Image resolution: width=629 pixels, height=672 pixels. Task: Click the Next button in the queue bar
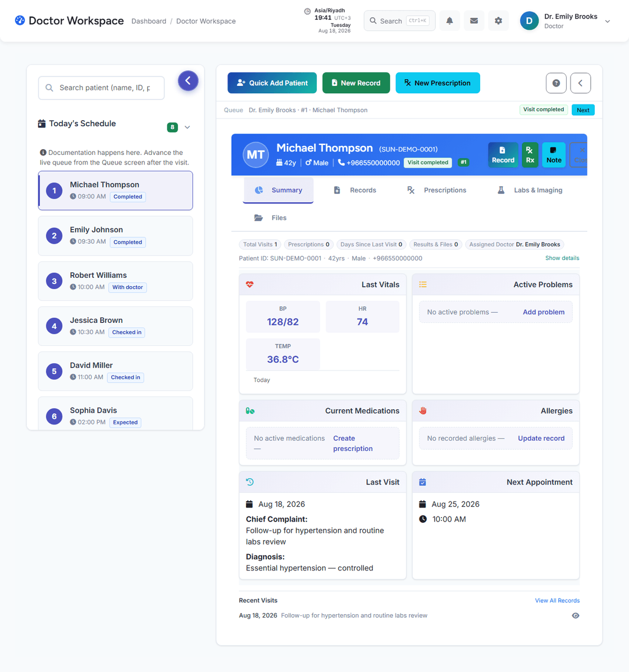point(583,109)
